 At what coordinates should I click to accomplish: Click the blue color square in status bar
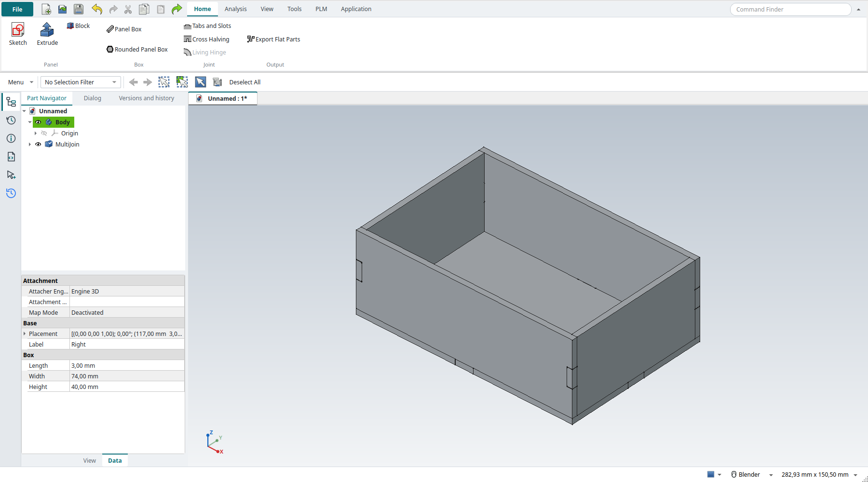(x=711, y=475)
